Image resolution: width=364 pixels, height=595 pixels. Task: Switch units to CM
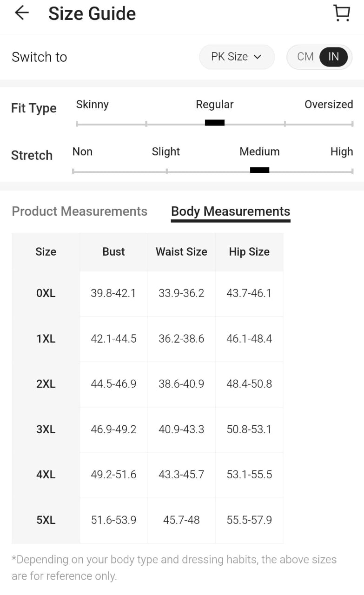point(305,57)
